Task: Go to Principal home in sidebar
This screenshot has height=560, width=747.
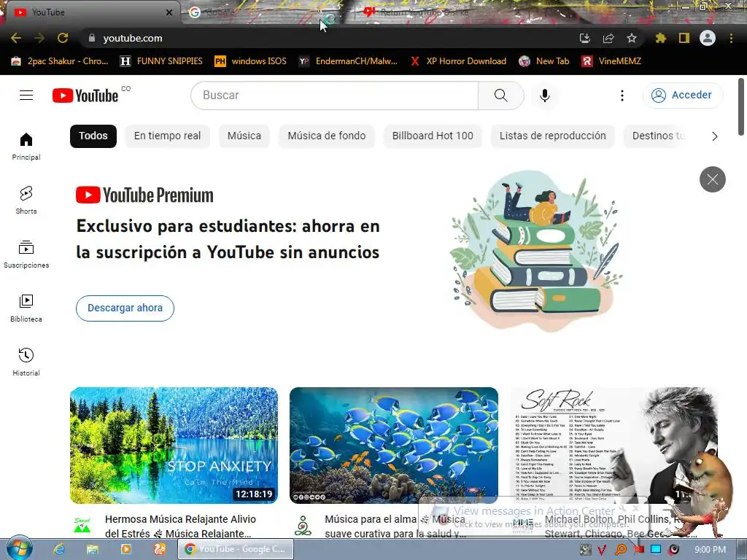Action: pyautogui.click(x=26, y=146)
